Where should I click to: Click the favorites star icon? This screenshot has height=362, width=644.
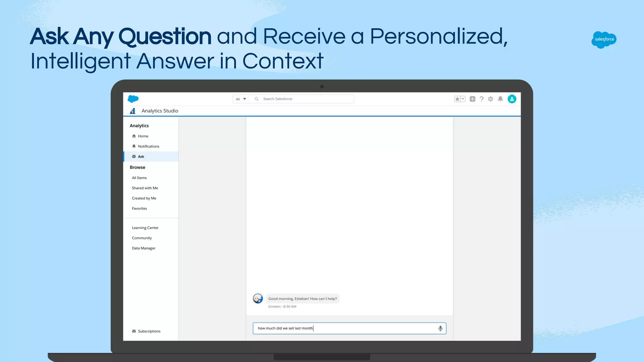457,99
